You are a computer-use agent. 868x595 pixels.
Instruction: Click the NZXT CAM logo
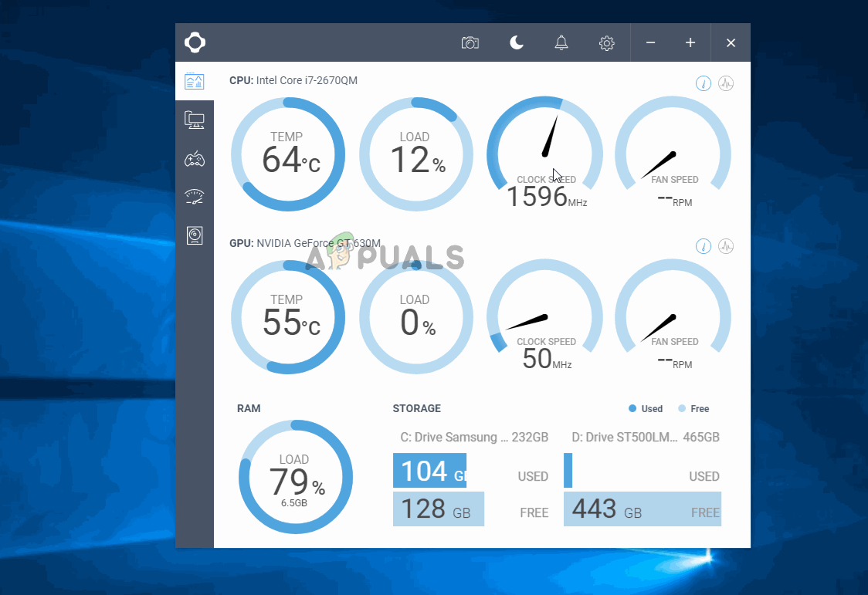pos(195,43)
